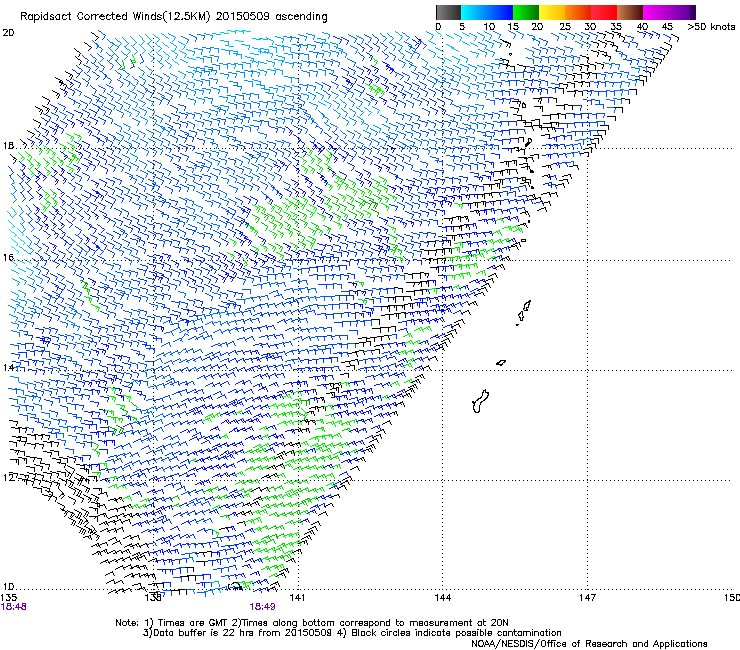
Task: Click the Rota island outline north of Guam
Action: tap(501, 363)
